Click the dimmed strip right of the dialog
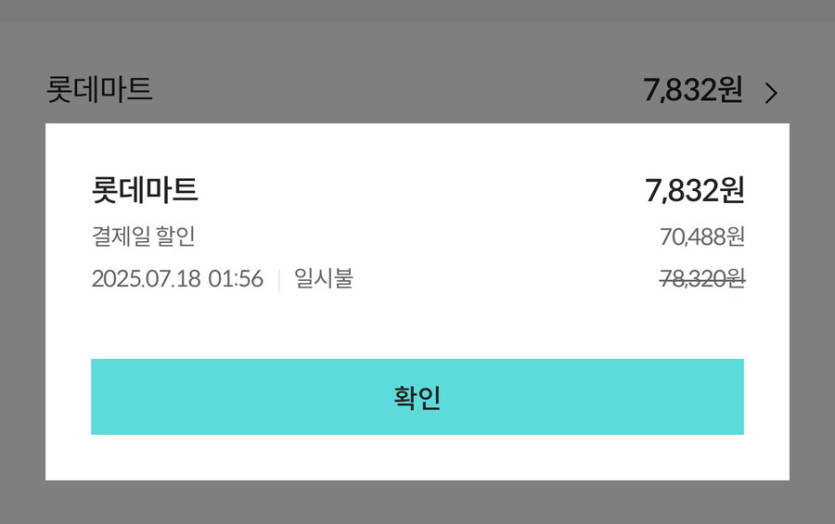The height and width of the screenshot is (524, 835). point(812,300)
